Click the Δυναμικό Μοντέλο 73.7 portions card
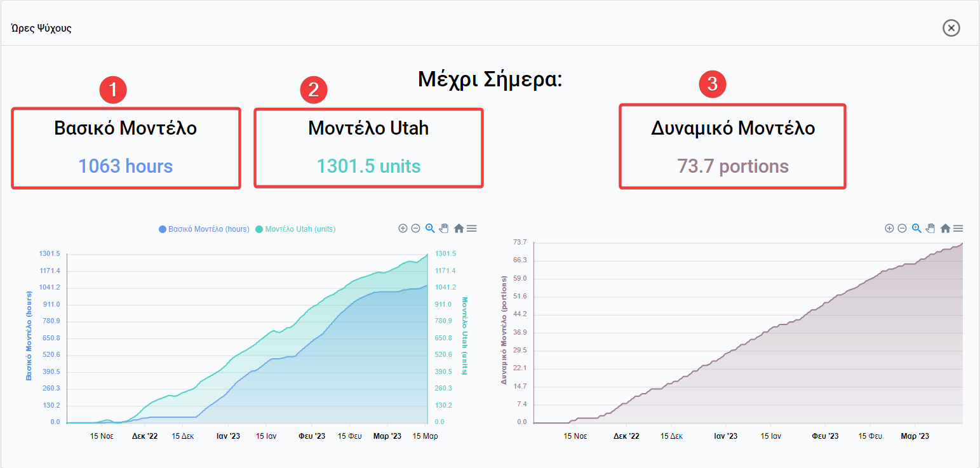 click(x=732, y=147)
